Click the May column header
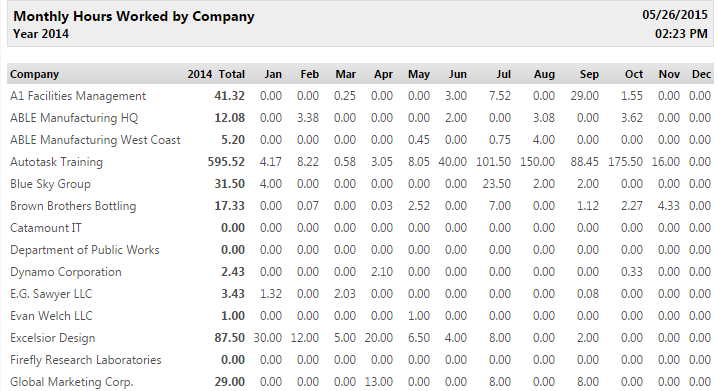 [x=419, y=74]
